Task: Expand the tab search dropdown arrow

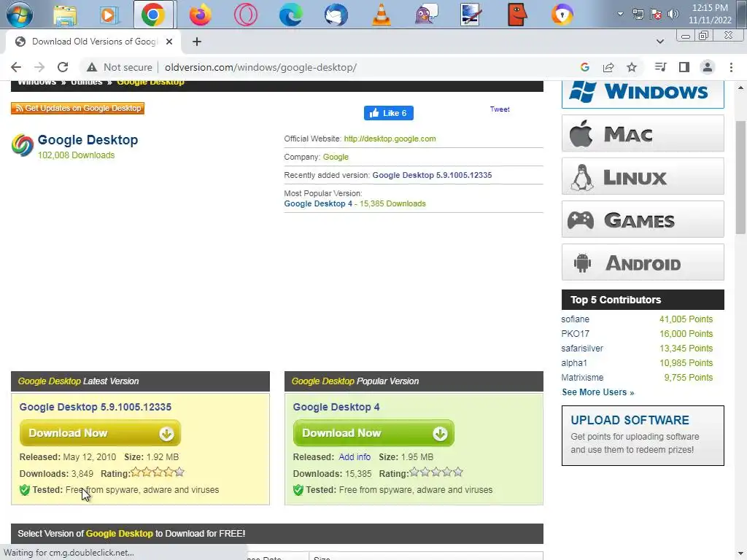Action: [660, 42]
